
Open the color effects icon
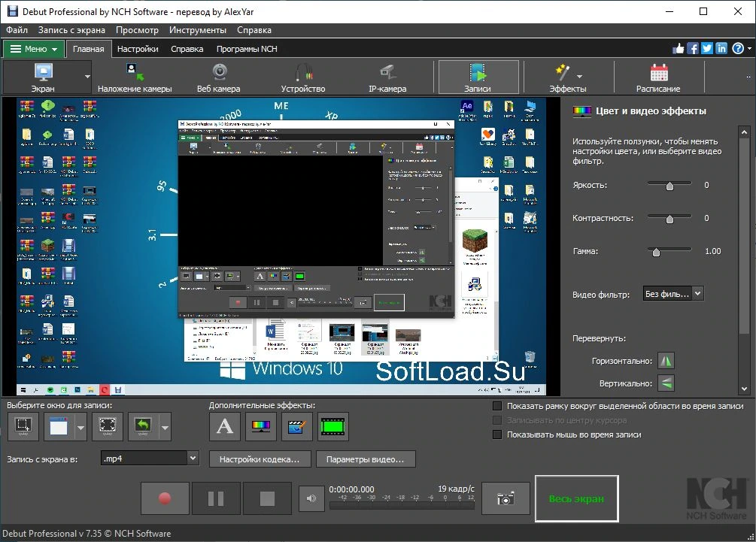coord(261,426)
